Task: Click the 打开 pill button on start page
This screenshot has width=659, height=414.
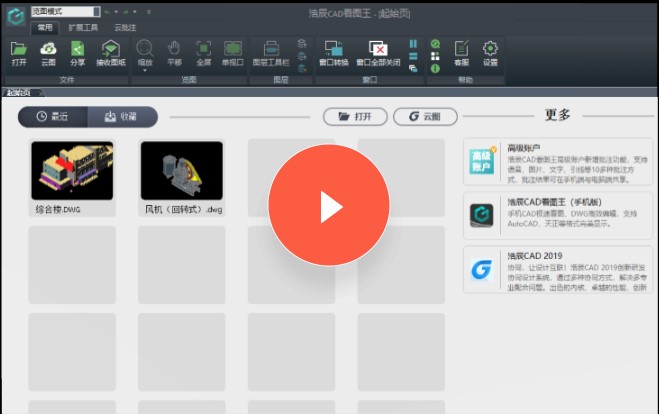Action: 355,117
